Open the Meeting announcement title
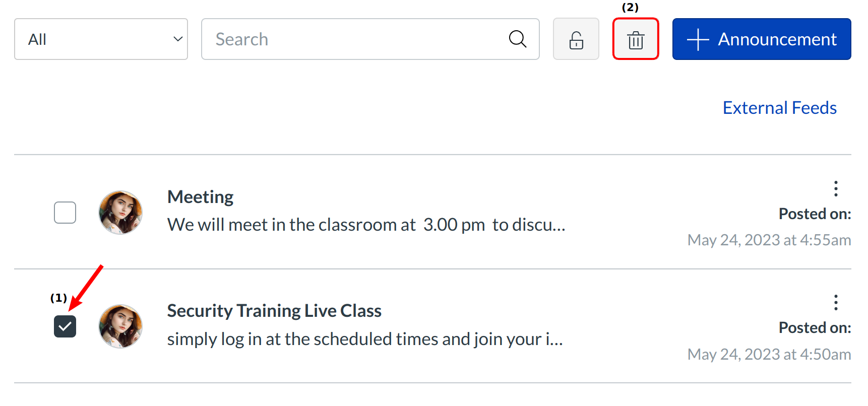868x406 pixels. pos(200,197)
